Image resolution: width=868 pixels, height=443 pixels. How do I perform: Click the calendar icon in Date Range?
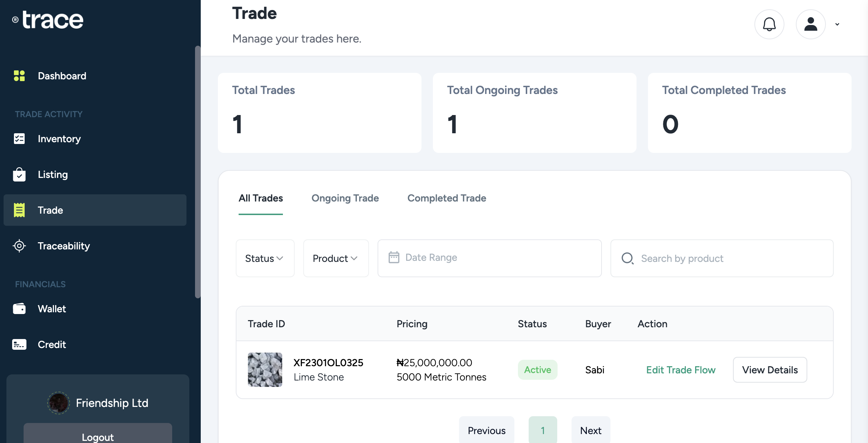click(x=394, y=258)
